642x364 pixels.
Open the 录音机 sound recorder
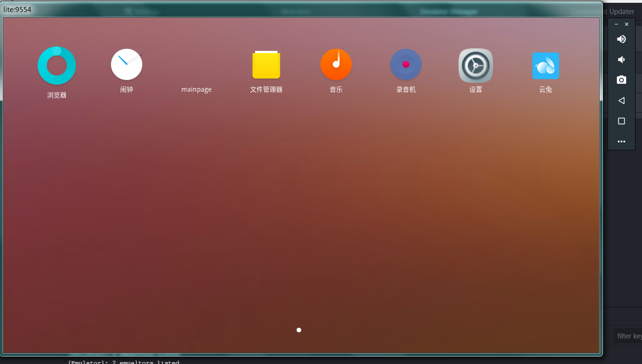point(406,65)
